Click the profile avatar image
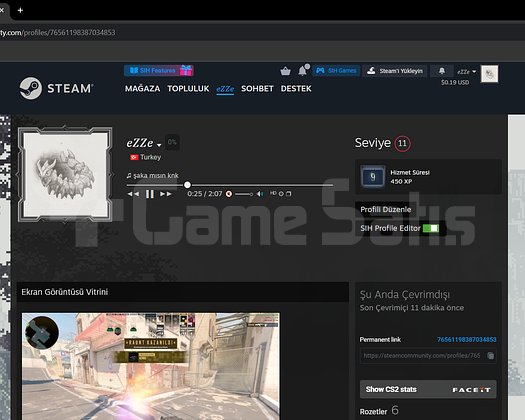Viewport: 525px width, 420px height. coord(65,174)
